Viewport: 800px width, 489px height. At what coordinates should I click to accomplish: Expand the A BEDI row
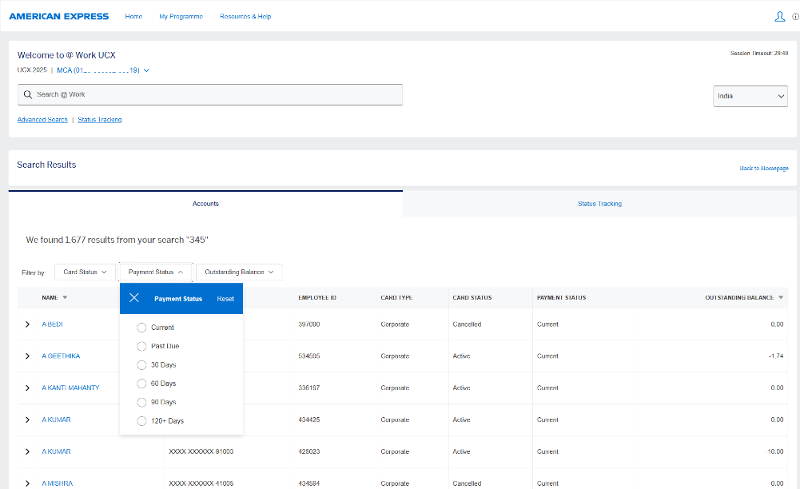(27, 325)
